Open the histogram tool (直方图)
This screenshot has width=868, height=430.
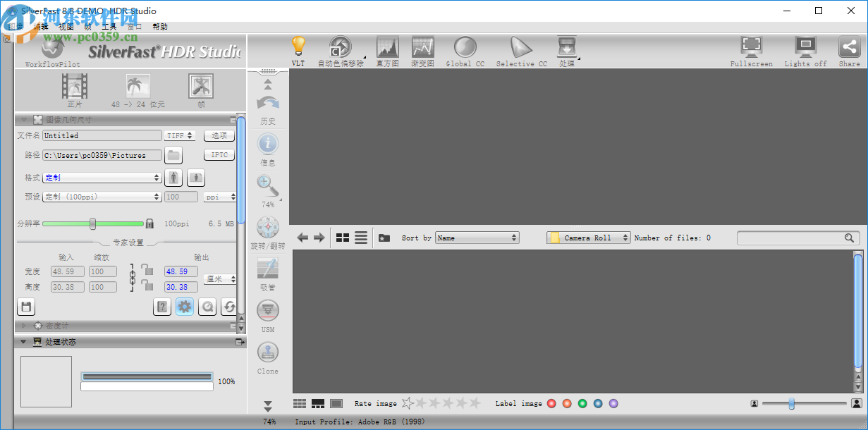pos(388,47)
